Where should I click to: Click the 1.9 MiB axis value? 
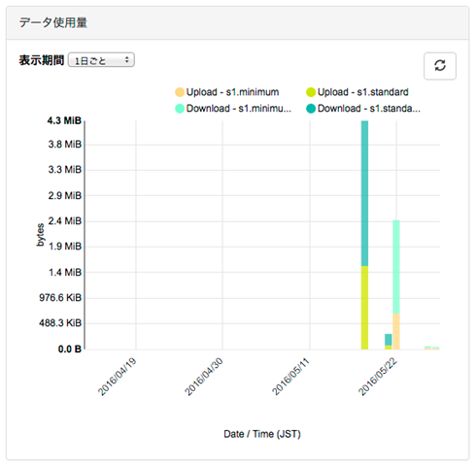65,247
